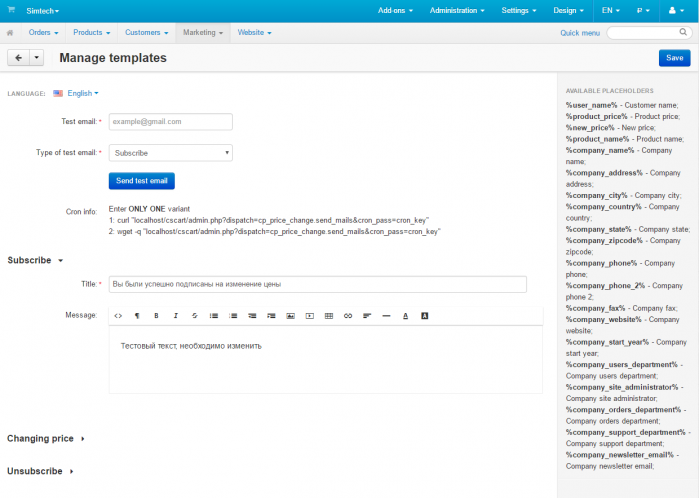Screen dimensions: 700x498
Task: Open the Administration menu
Action: pyautogui.click(x=457, y=10)
